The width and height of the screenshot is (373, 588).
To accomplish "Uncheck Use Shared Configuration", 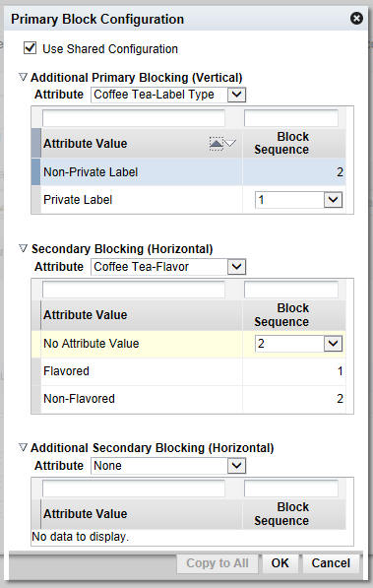I will tap(30, 48).
